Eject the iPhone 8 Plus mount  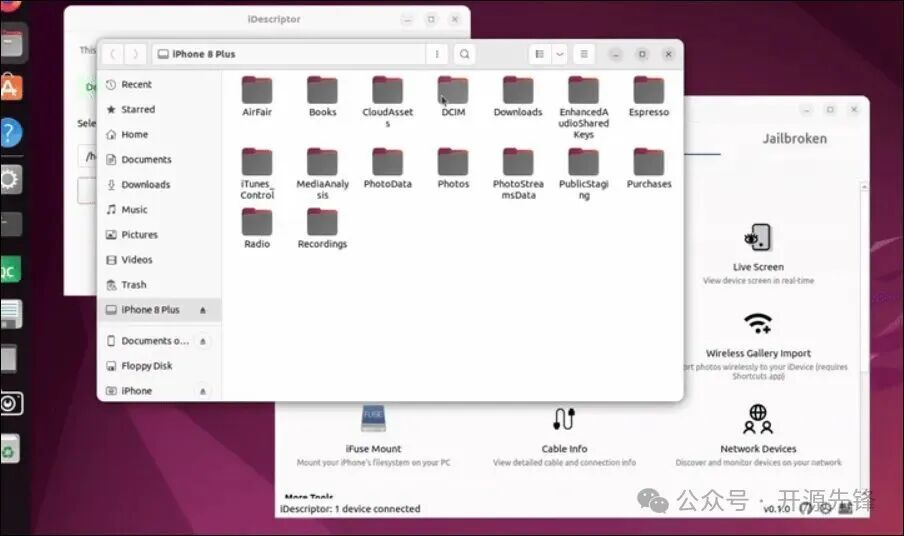(x=203, y=310)
